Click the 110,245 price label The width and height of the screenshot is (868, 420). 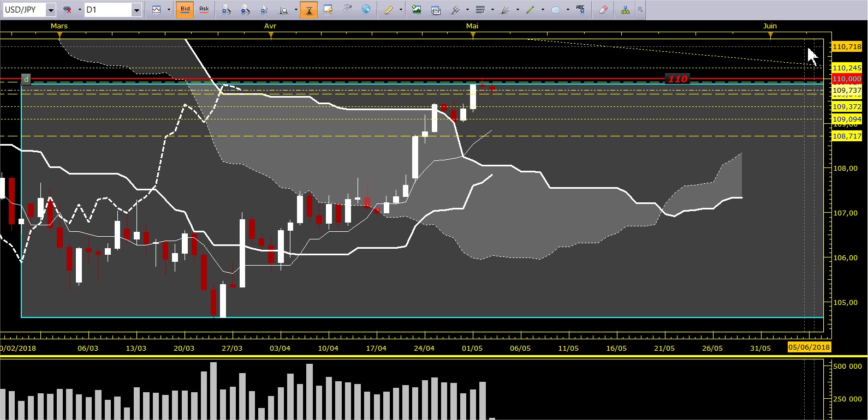click(847, 68)
